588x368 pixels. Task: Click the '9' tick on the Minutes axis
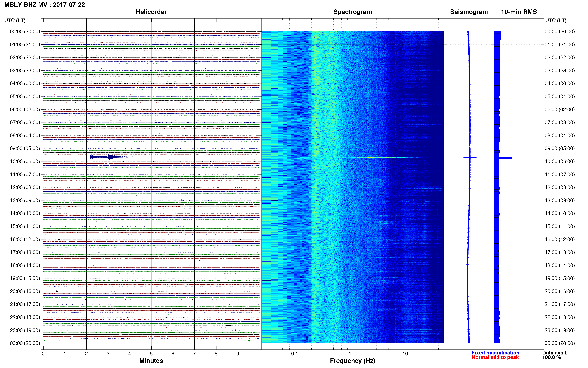(238, 354)
